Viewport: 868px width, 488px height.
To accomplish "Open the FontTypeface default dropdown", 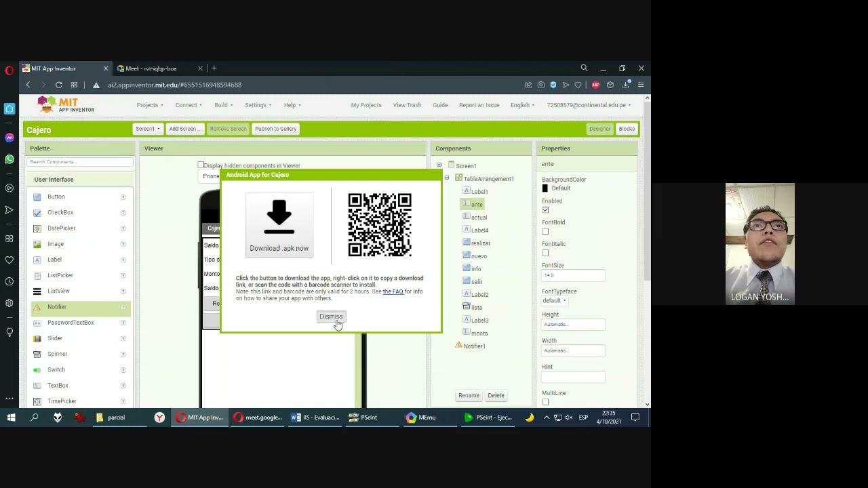I will pos(554,300).
